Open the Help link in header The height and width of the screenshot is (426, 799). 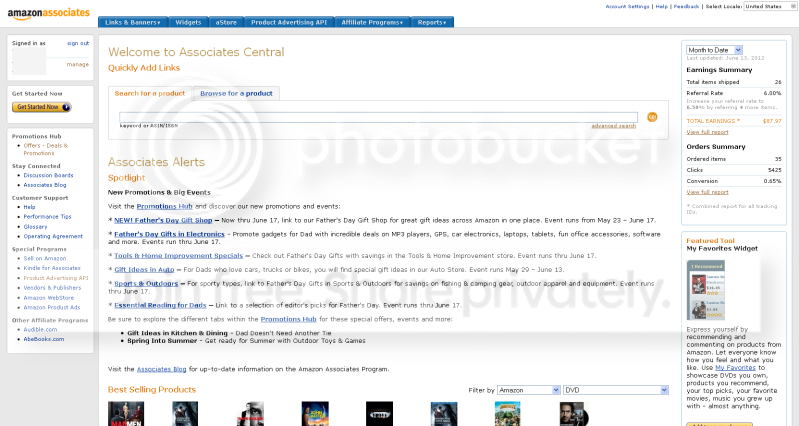click(661, 7)
